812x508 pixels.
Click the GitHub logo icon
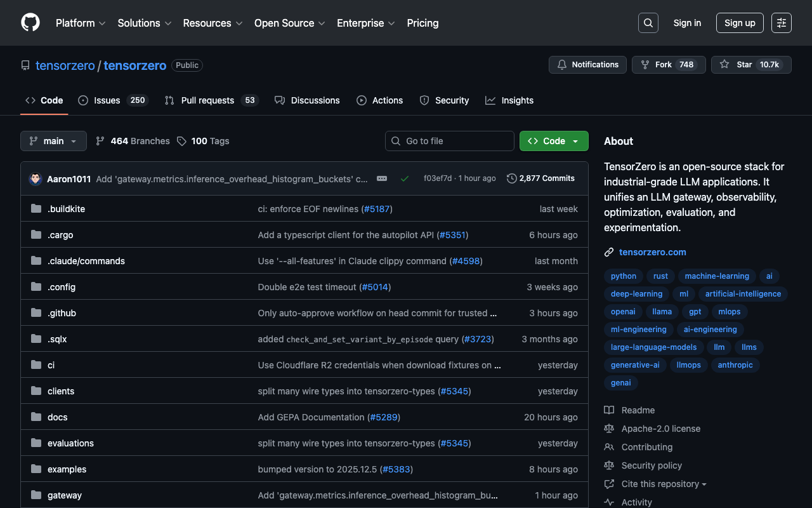30,23
